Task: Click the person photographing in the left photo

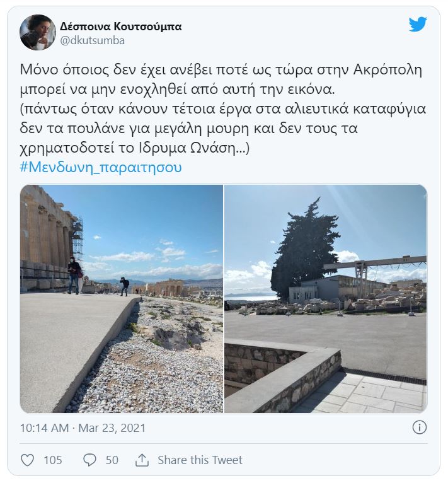Action: point(125,286)
